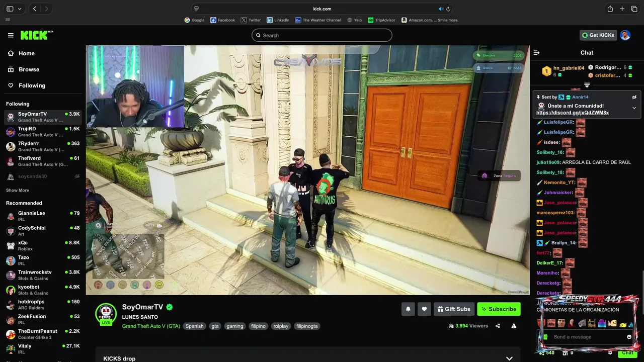Turn on notifications with the bell icon
This screenshot has width=644, height=362.
pyautogui.click(x=408, y=309)
